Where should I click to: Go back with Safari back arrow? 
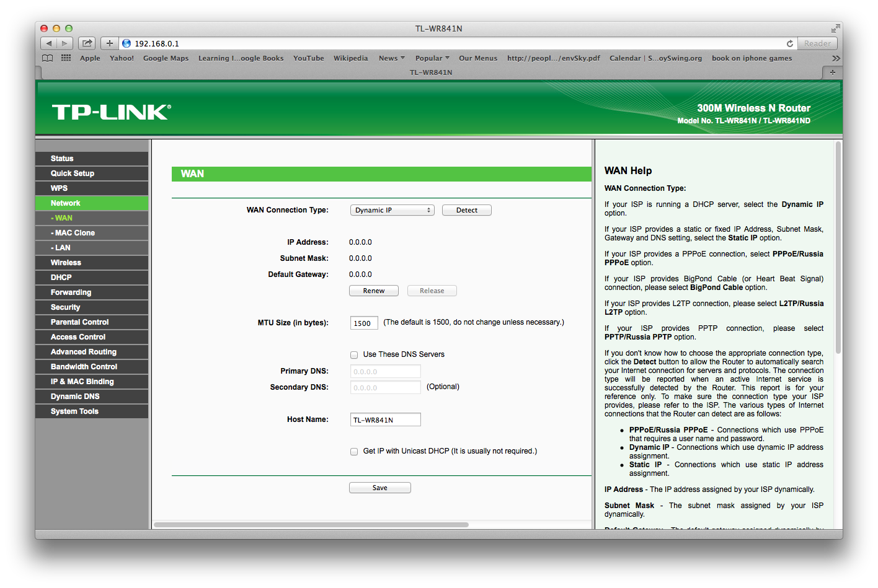tap(49, 43)
